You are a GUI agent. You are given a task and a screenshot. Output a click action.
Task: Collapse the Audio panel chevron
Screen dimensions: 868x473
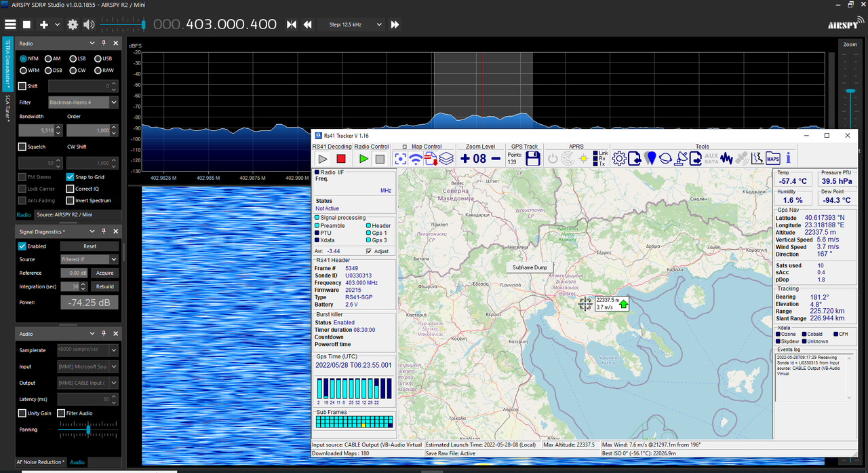pos(94,334)
